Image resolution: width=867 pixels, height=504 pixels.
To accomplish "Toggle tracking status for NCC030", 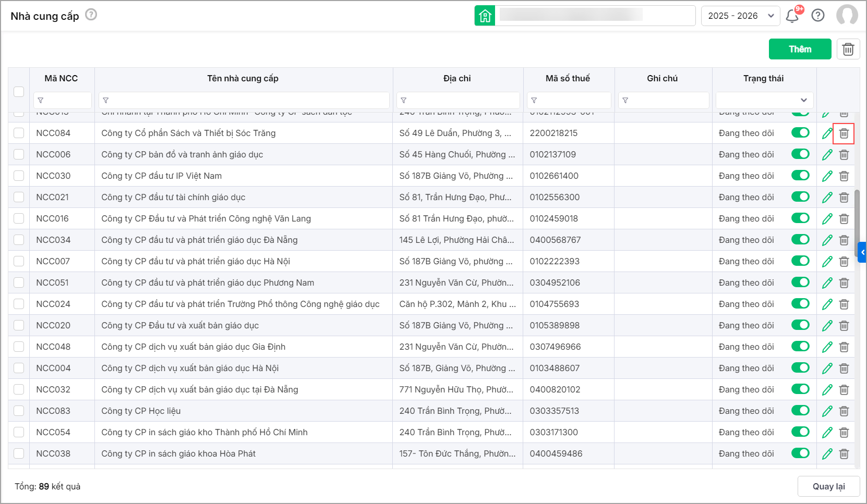I will [800, 176].
